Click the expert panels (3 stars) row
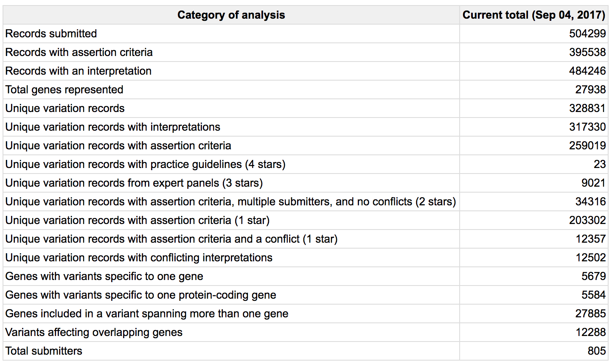The width and height of the screenshot is (612, 364). (134, 183)
